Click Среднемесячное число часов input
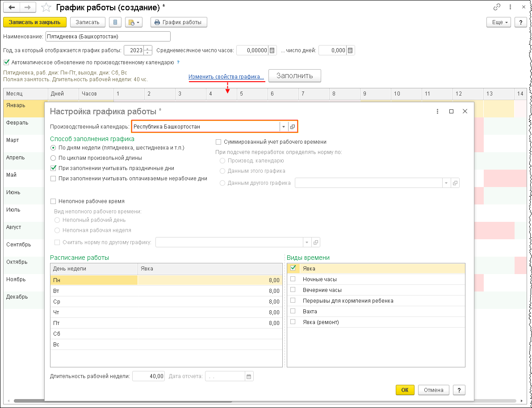Screen dimensions: 532x408 [x=252, y=50]
